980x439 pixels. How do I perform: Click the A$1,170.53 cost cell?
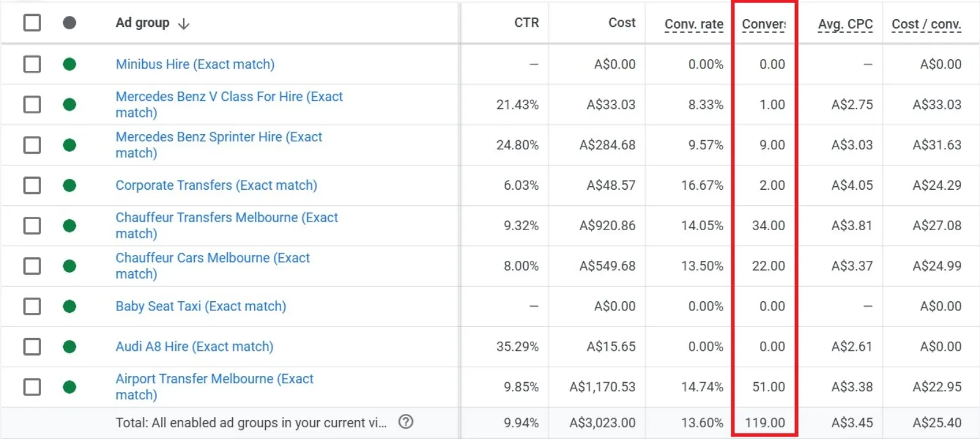point(603,387)
